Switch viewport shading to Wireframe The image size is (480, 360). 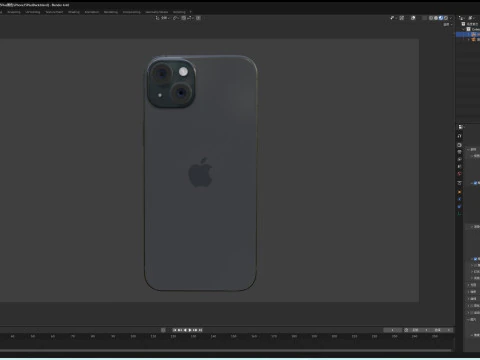click(431, 18)
